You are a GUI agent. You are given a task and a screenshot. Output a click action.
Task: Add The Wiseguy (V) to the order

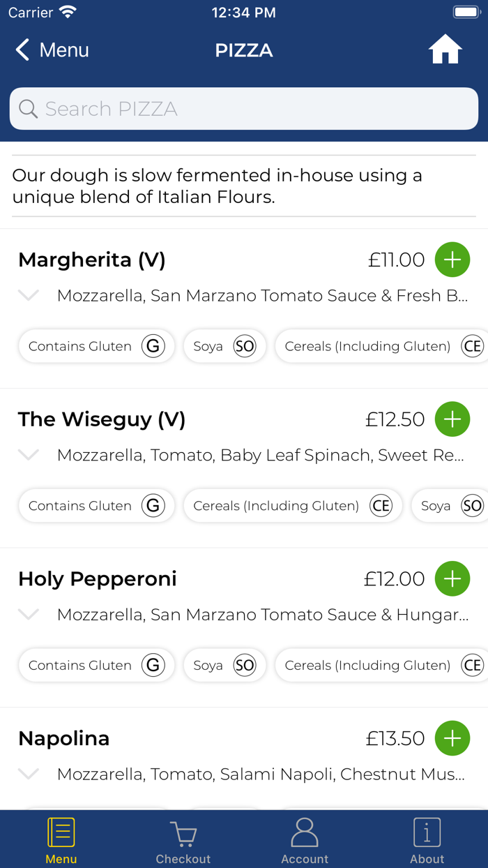coord(452,419)
